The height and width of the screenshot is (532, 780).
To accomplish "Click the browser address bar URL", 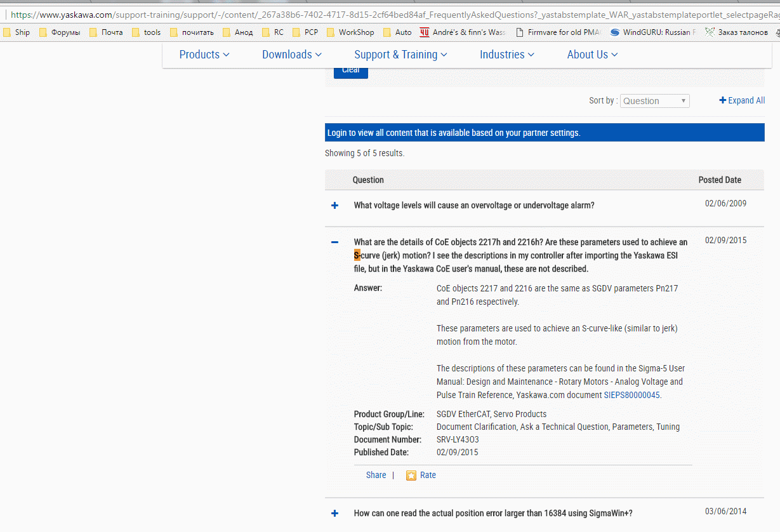I will (381, 13).
